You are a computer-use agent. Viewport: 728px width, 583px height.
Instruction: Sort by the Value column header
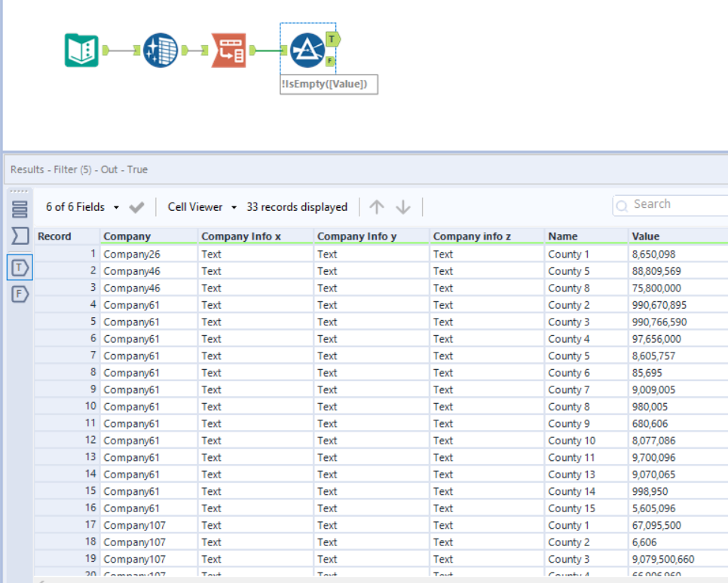coord(645,236)
